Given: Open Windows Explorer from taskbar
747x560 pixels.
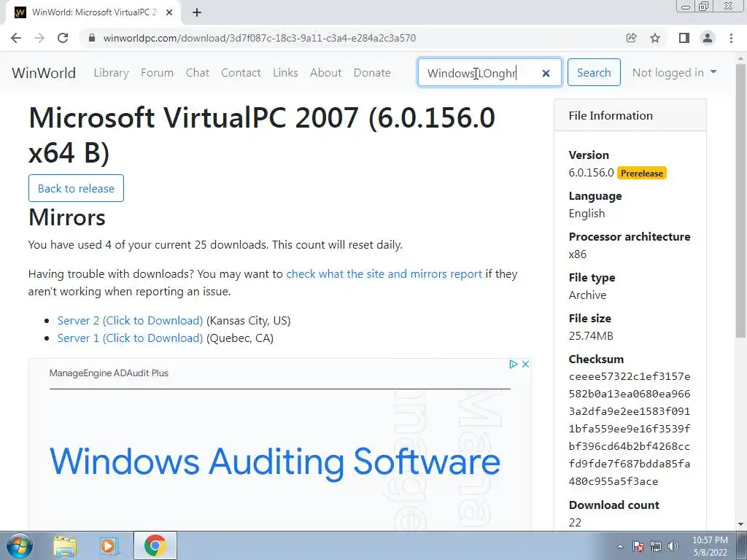Looking at the screenshot, I should (65, 546).
